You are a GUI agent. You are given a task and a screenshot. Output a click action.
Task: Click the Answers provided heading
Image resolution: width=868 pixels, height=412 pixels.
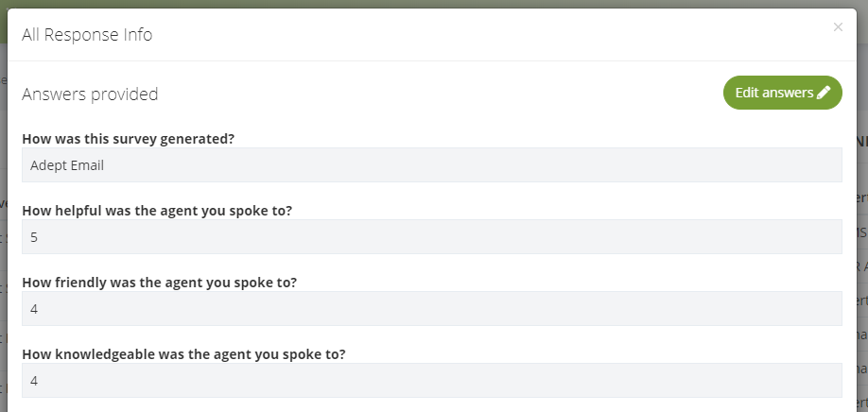click(x=90, y=94)
